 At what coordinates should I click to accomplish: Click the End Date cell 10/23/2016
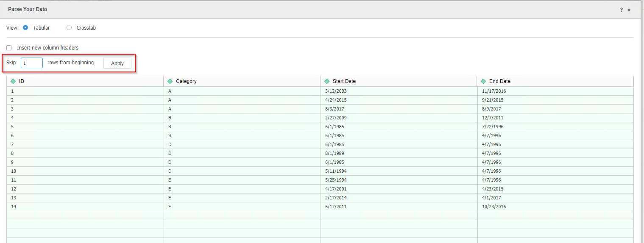point(494,207)
